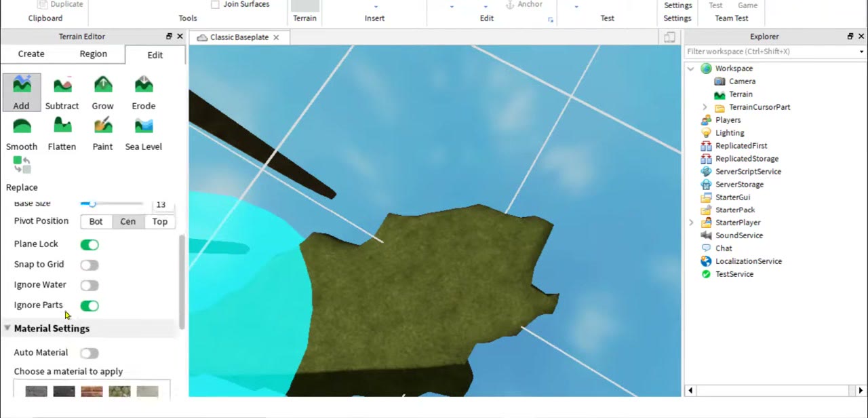This screenshot has height=418, width=868.
Task: Click the Duplicate button in Clipboard
Action: coord(60,4)
